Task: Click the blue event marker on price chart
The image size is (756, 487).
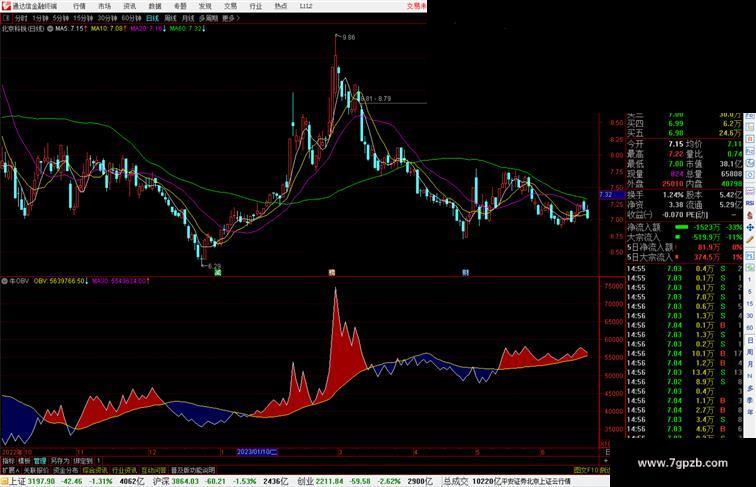Action: click(465, 273)
